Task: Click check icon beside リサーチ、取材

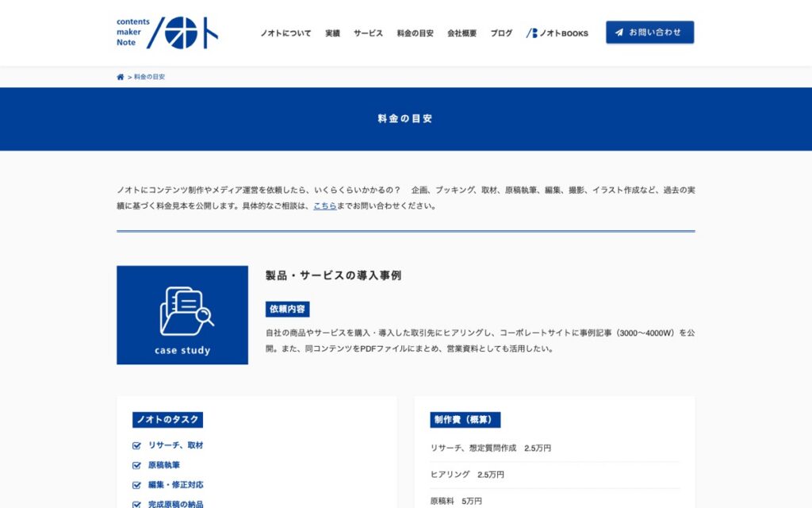Action: [x=136, y=445]
